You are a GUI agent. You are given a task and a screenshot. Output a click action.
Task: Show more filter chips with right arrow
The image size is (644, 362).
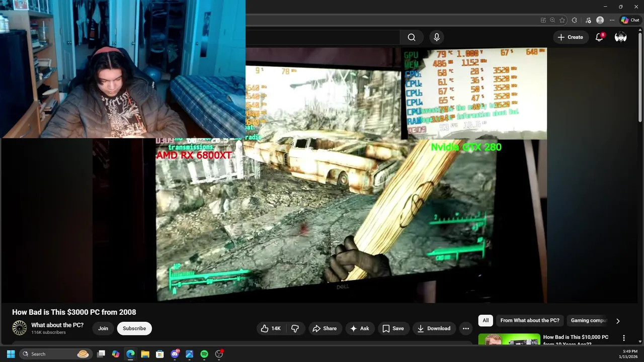pos(618,321)
